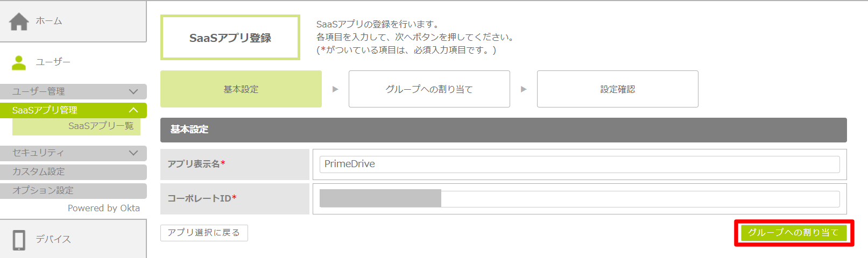Expand the ユーザー管理 chevron
This screenshot has height=258, width=868.
(133, 92)
